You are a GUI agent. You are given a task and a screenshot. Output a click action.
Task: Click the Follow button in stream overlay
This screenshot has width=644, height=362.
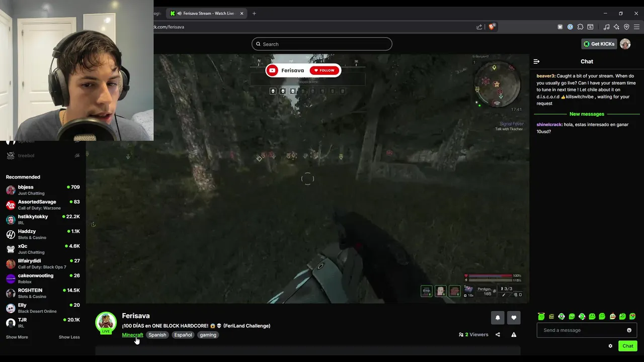[325, 70]
